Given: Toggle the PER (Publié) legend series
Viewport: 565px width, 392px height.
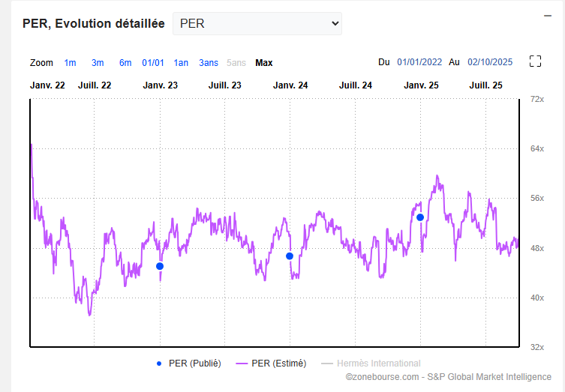Looking at the screenshot, I should pyautogui.click(x=189, y=364).
